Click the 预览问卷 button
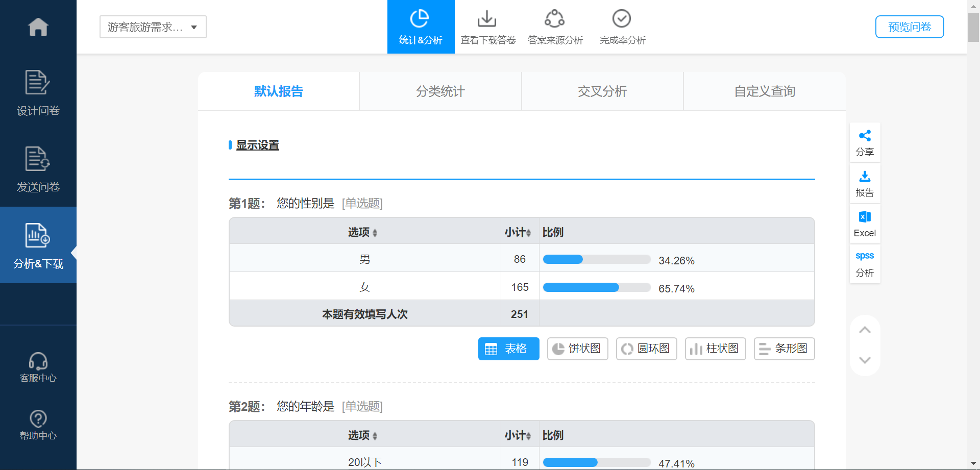Viewport: 980px width, 470px height. tap(910, 27)
